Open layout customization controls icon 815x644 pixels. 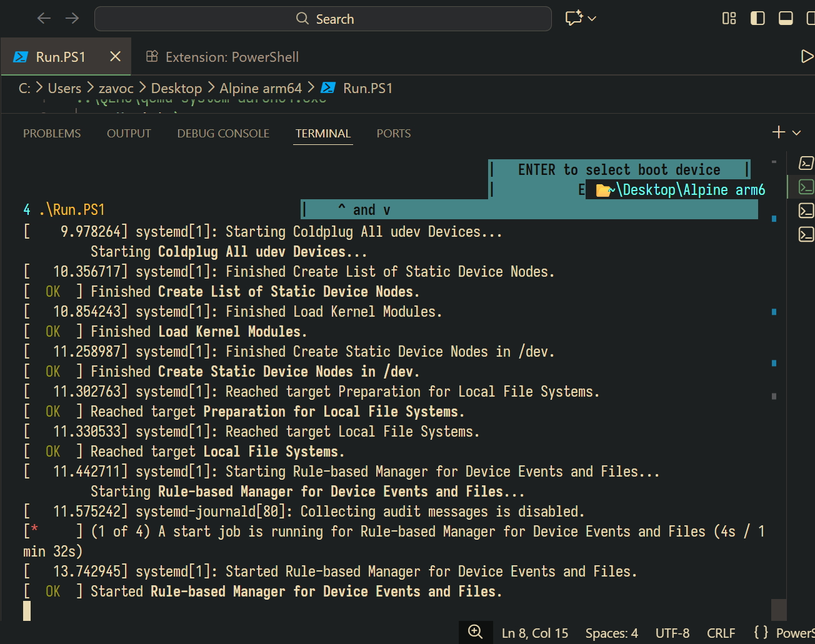tap(729, 18)
